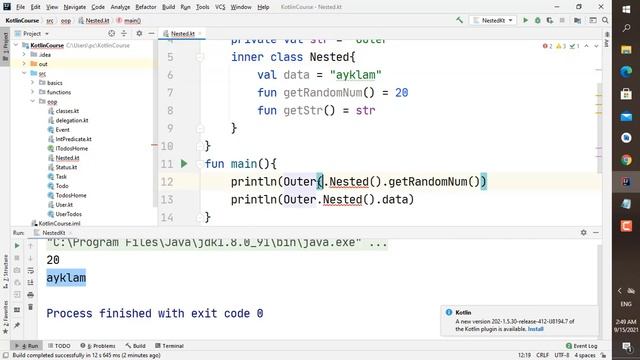Rerun NestedKt in Run panel
This screenshot has width=640, height=360.
click(17, 246)
